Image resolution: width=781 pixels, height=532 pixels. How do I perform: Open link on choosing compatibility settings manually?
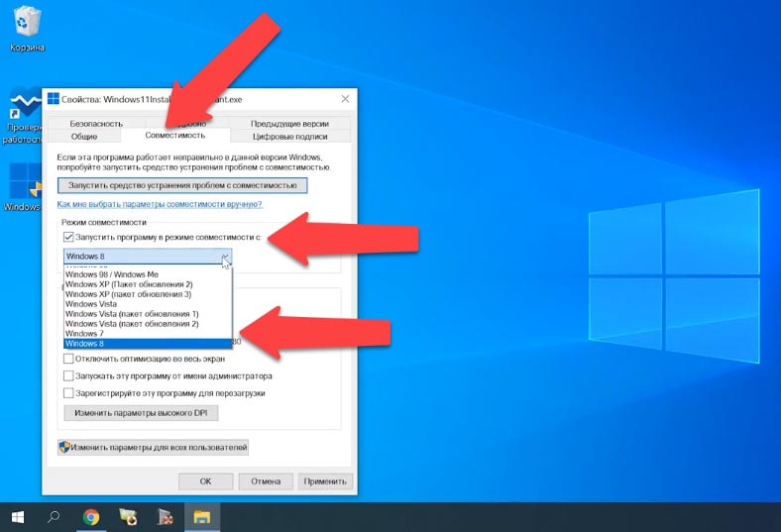160,204
